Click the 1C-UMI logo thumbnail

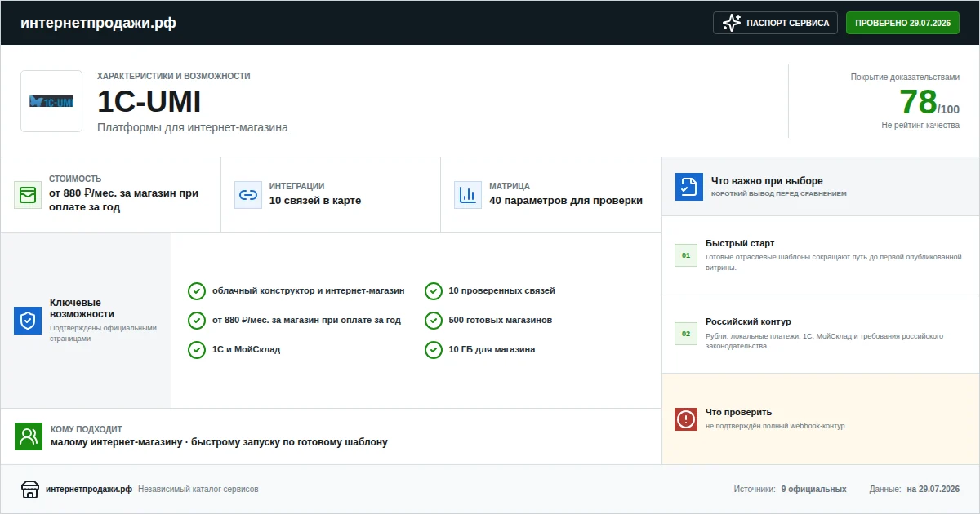51,101
